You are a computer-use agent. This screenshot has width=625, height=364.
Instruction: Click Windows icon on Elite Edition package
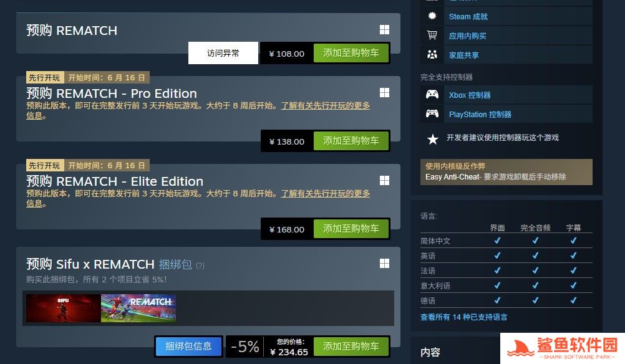point(384,181)
